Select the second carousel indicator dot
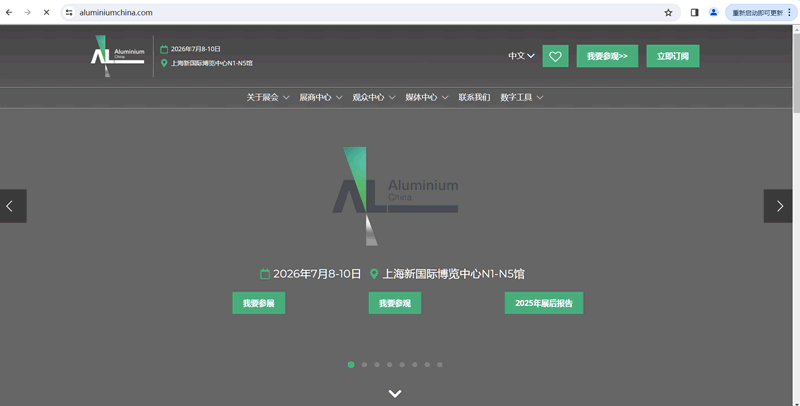The width and height of the screenshot is (800, 406). tap(364, 365)
